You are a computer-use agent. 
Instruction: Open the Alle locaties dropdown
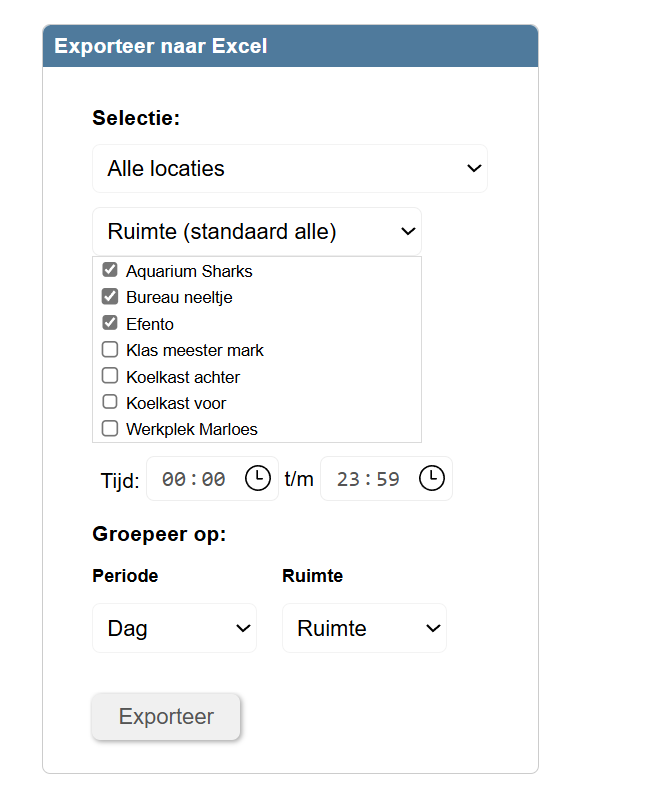coord(289,169)
